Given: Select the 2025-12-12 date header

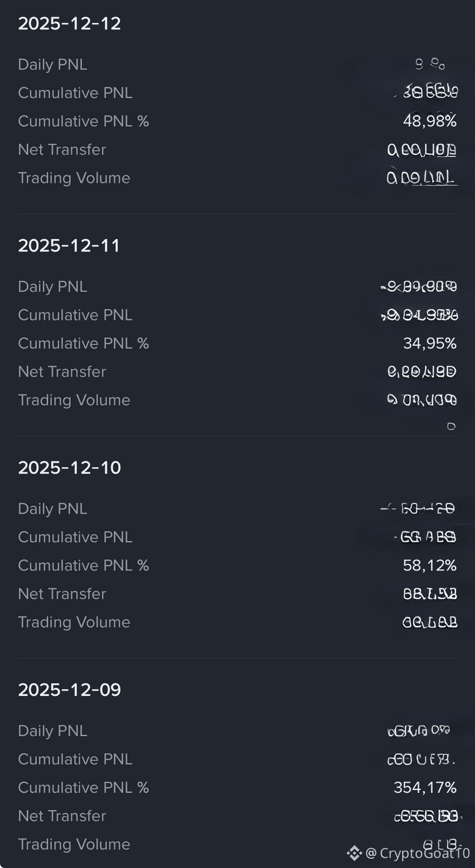Looking at the screenshot, I should (x=69, y=24).
